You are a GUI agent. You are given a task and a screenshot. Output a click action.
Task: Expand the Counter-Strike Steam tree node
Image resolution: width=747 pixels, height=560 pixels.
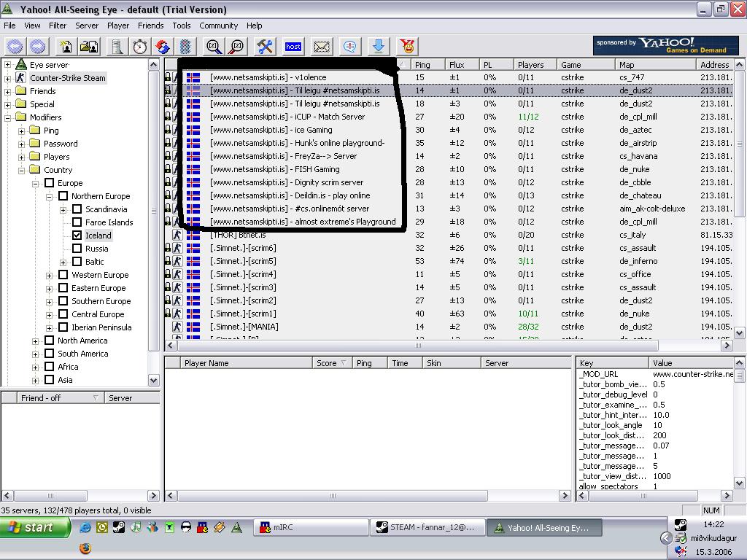click(x=7, y=78)
